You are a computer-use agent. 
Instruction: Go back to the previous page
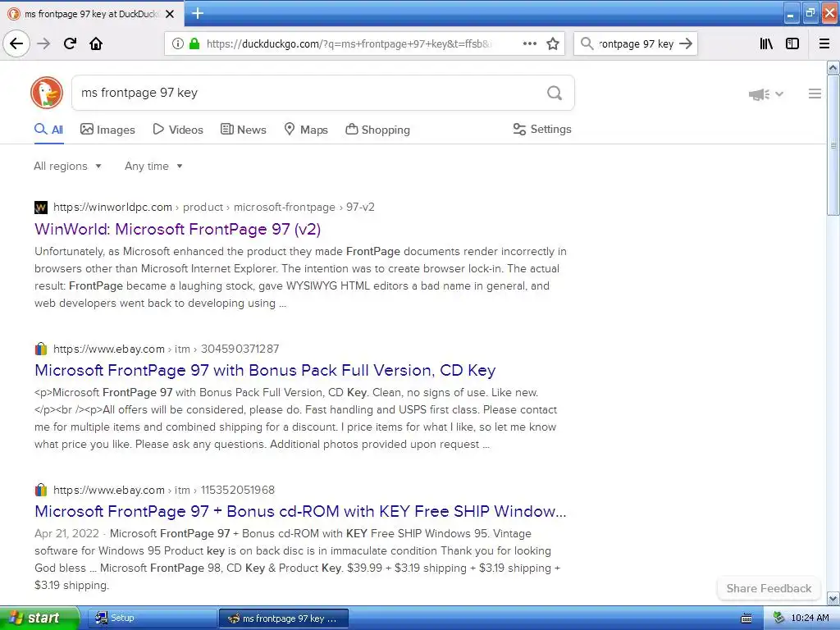(16, 43)
